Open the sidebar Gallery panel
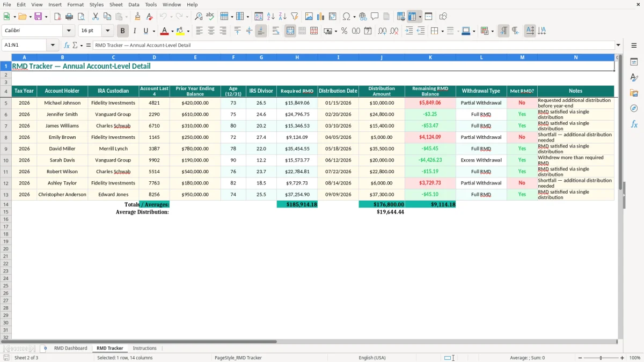Image resolution: width=644 pixels, height=362 pixels. pos(634,93)
